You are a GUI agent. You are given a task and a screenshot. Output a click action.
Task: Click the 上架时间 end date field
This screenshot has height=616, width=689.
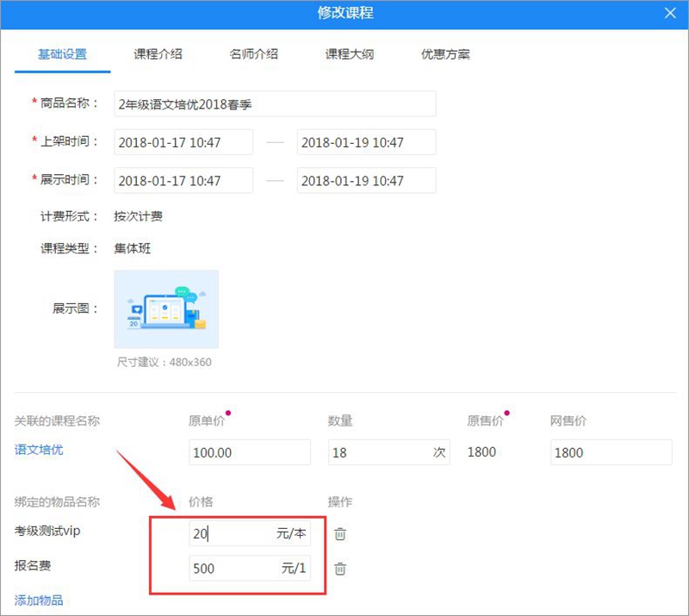(x=366, y=142)
